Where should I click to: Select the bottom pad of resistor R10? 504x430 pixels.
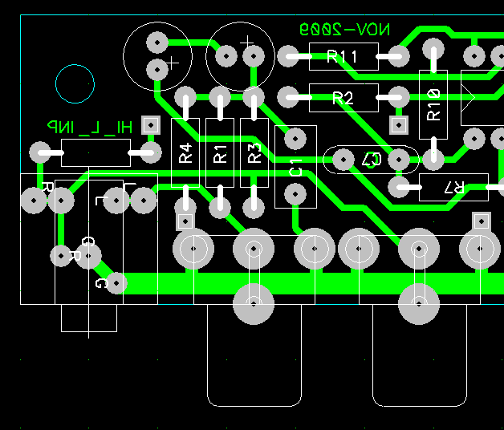(433, 160)
